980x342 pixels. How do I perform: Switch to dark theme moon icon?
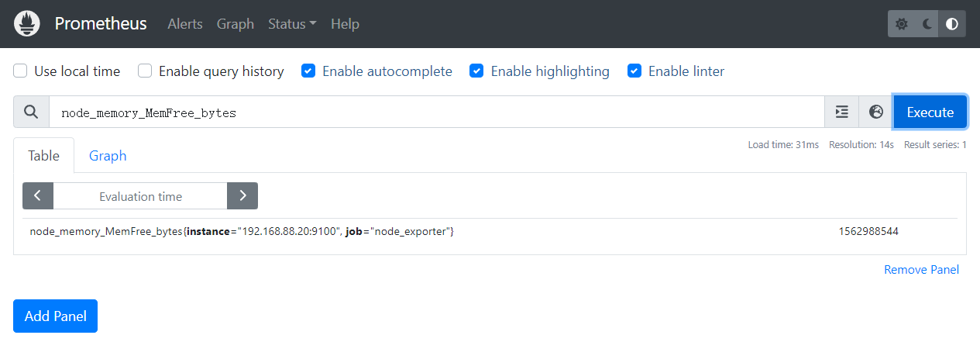point(927,24)
